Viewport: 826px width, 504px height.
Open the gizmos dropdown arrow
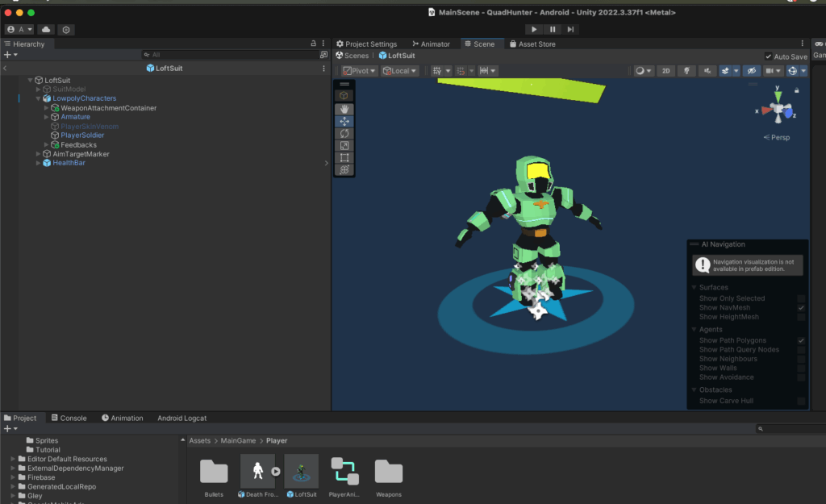803,71
